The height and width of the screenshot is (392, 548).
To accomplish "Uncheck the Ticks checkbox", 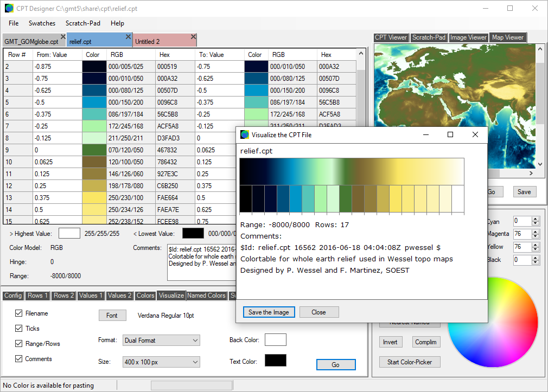I will [x=19, y=329].
